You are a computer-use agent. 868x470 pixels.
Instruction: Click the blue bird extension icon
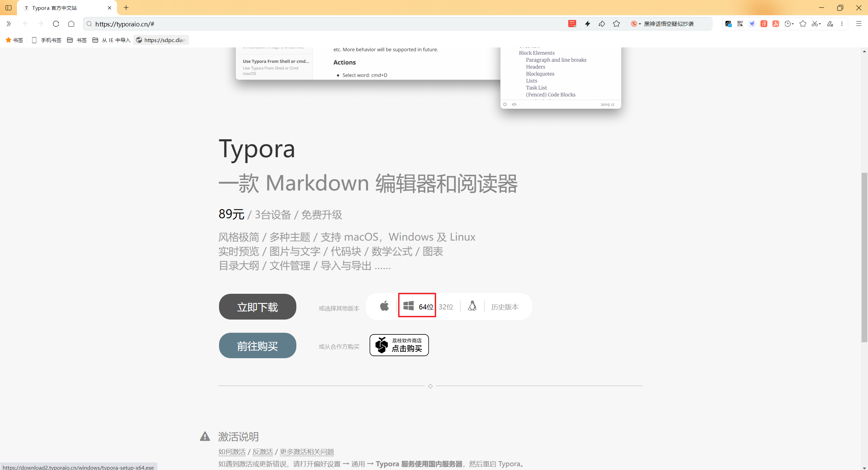pyautogui.click(x=752, y=24)
